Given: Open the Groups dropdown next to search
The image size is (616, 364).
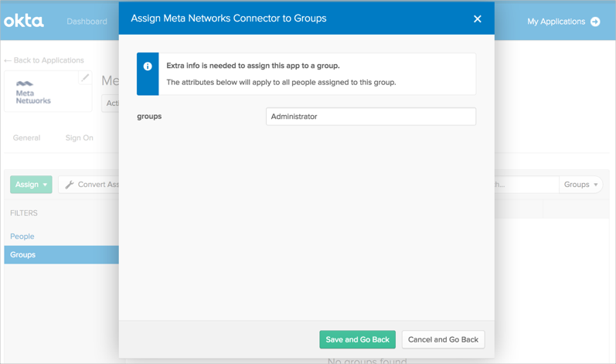Looking at the screenshot, I should tap(580, 185).
